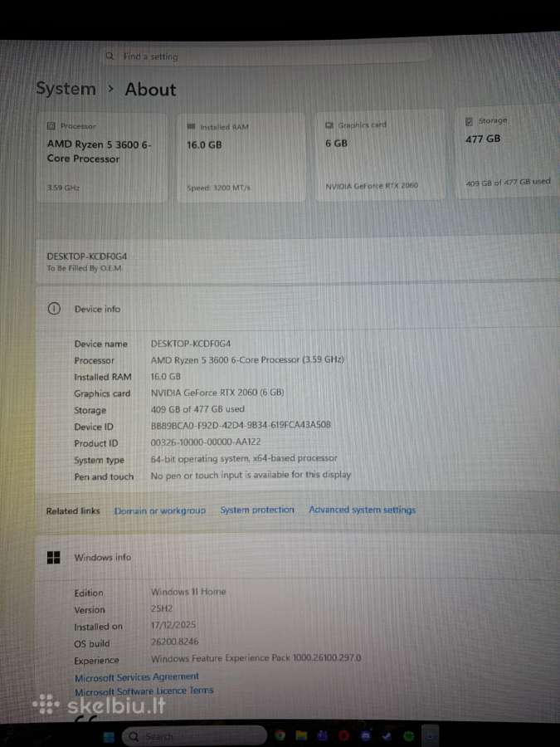Select Version value 25H2

tap(162, 608)
